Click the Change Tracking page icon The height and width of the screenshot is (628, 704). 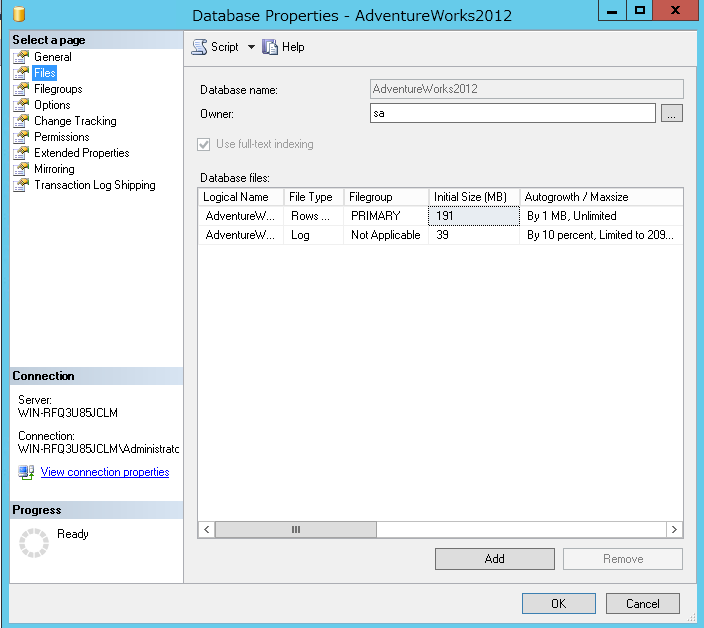[21, 121]
